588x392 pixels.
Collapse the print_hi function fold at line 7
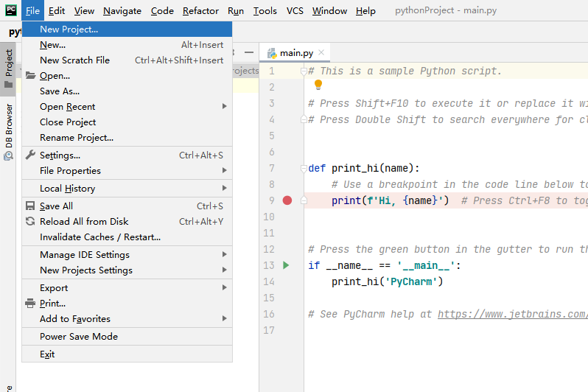(304, 169)
